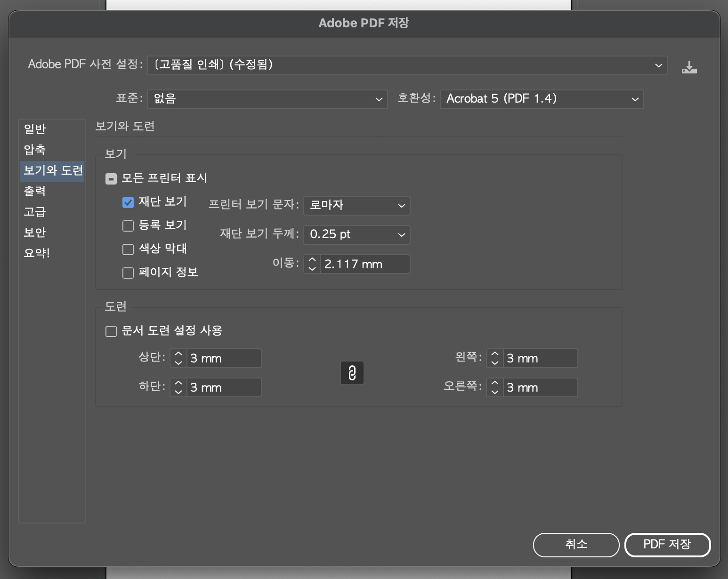Enable 색상 막대 checkbox
728x579 pixels.
click(128, 249)
